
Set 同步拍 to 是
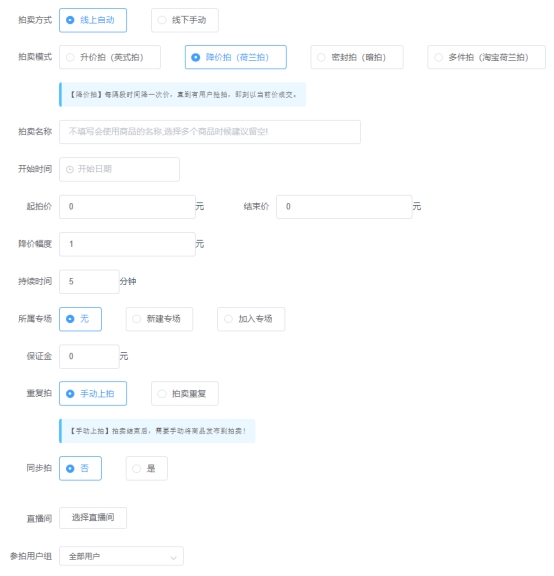(147, 469)
